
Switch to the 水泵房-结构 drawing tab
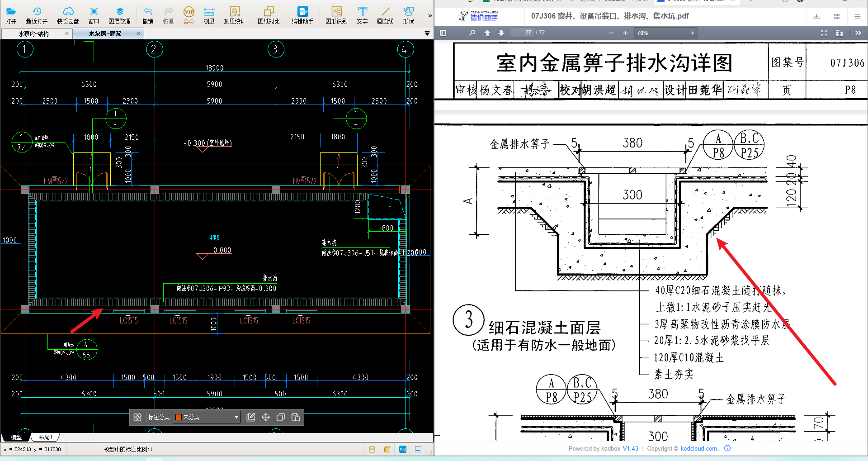click(x=33, y=34)
